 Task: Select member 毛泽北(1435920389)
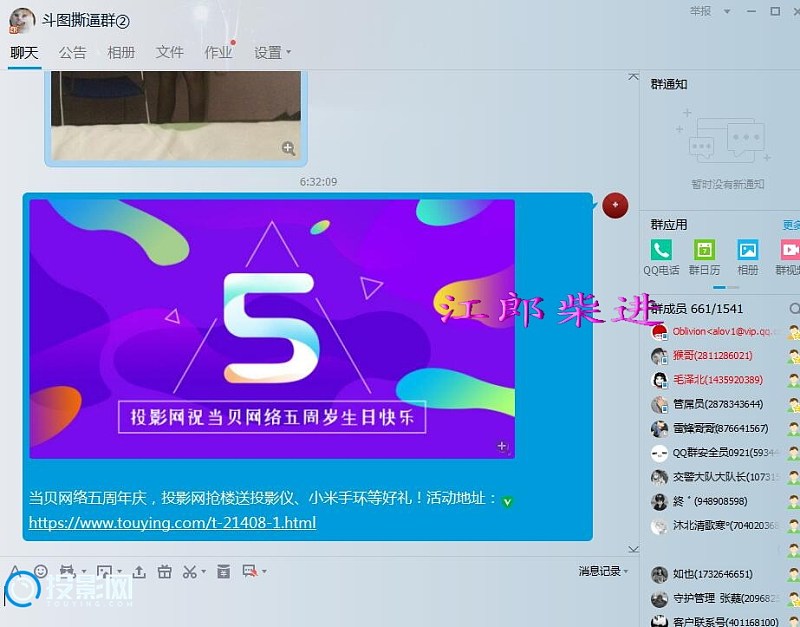tap(720, 380)
